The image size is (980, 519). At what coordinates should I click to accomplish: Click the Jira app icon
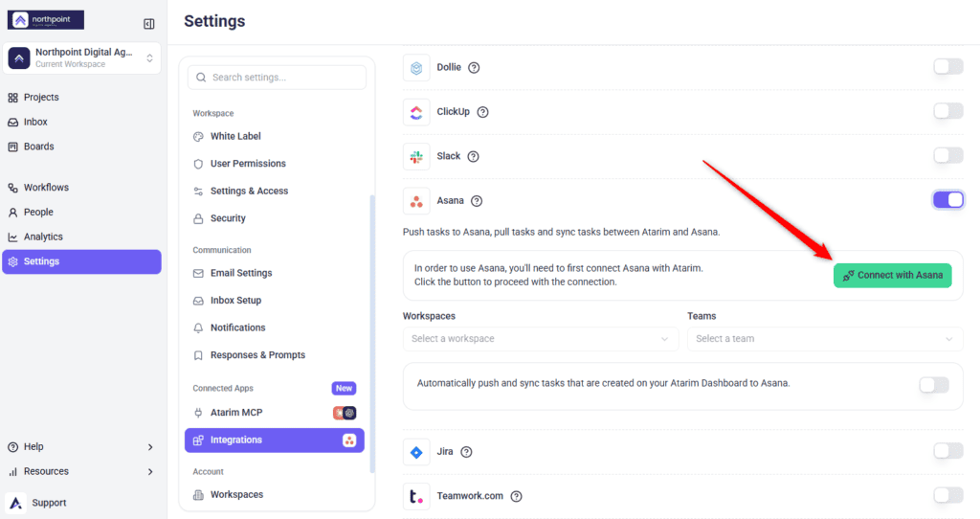coord(416,452)
